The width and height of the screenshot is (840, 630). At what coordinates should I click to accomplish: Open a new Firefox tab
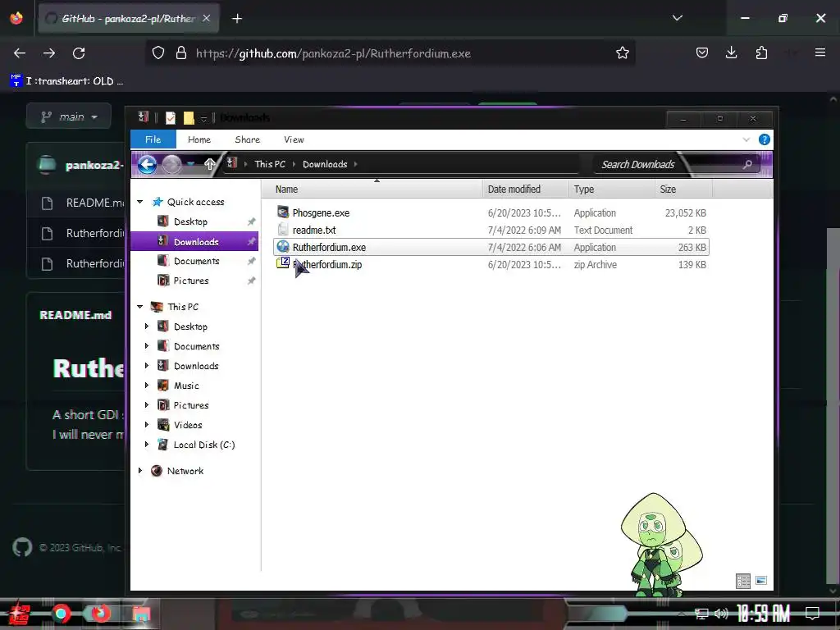pyautogui.click(x=237, y=19)
